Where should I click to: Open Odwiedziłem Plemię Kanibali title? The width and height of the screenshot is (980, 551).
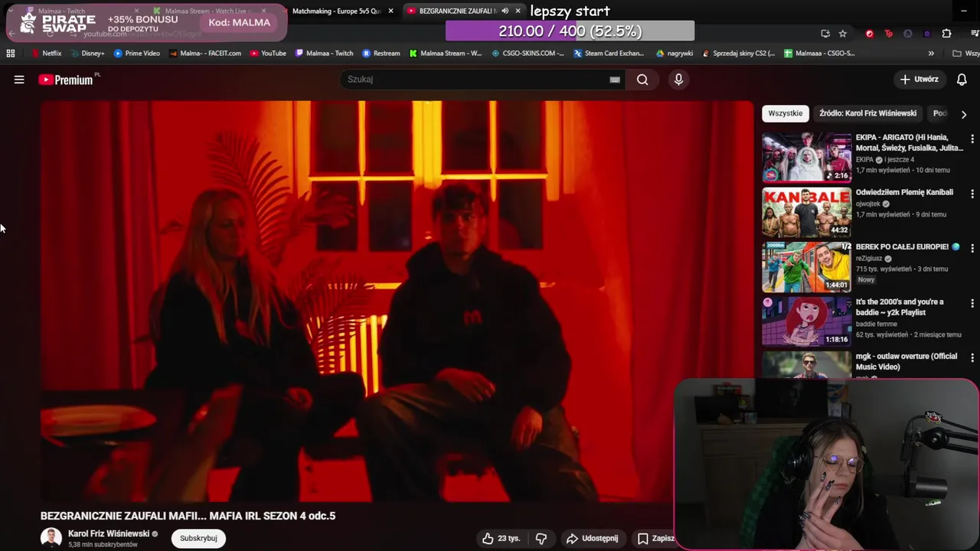pyautogui.click(x=904, y=192)
